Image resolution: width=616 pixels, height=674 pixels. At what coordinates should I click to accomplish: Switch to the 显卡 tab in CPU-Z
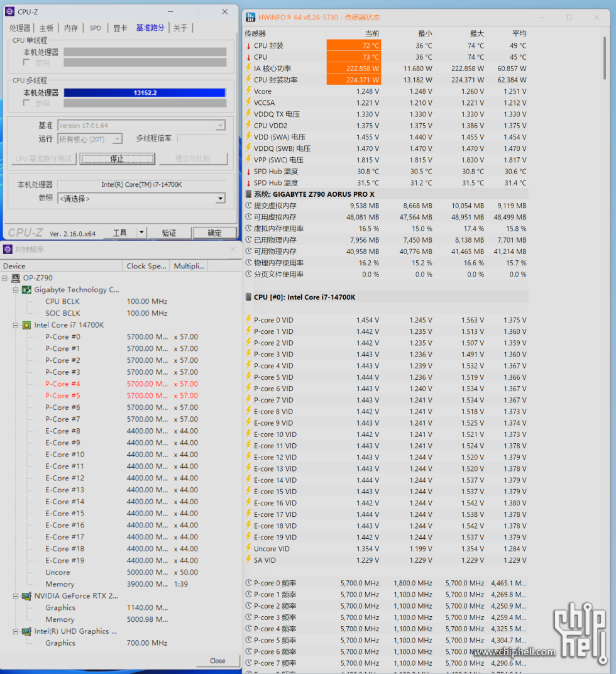tap(120, 28)
